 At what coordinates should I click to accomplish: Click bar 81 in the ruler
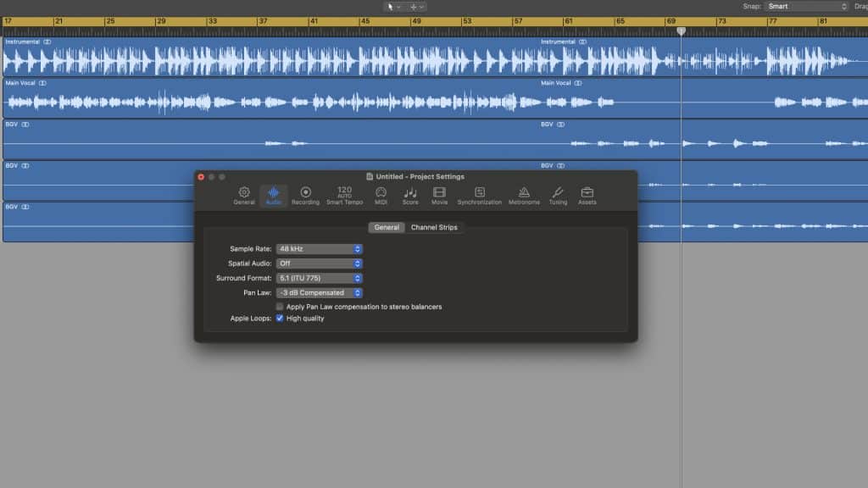click(824, 21)
